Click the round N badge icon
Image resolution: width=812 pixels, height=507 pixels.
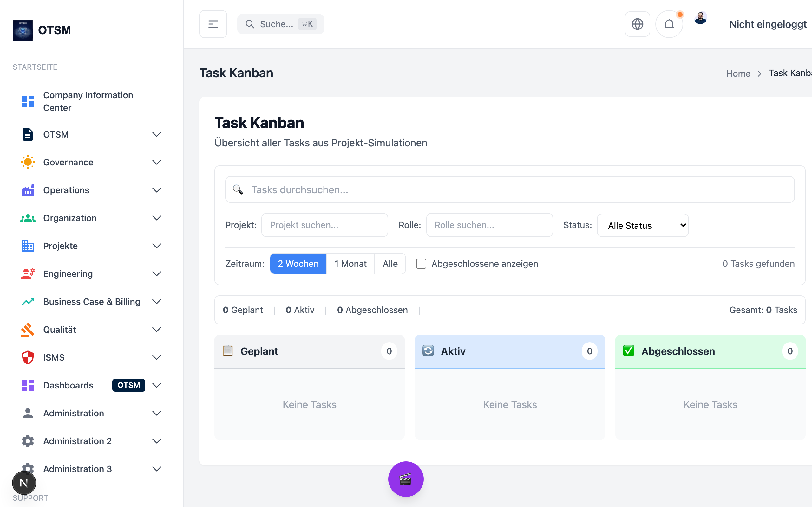pos(24,483)
